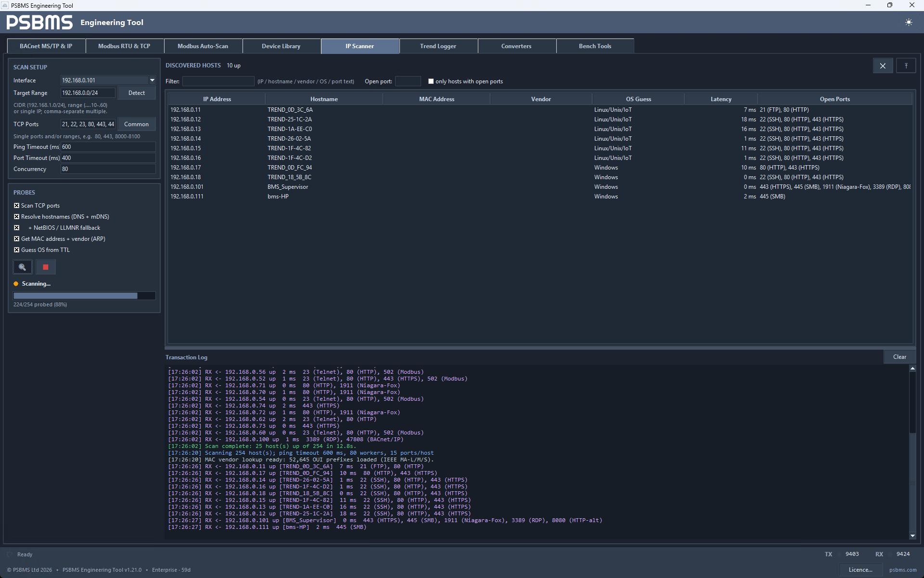The height and width of the screenshot is (578, 924).
Task: Switch to Converters tab
Action: [516, 46]
